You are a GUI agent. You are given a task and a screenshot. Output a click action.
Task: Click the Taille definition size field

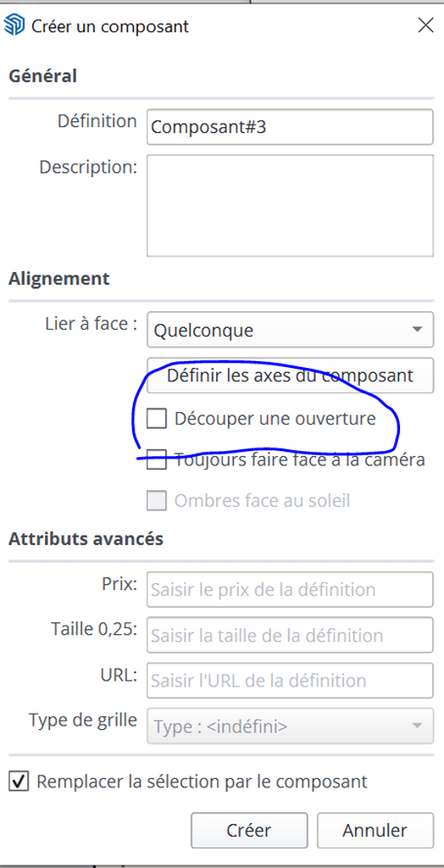pos(290,634)
